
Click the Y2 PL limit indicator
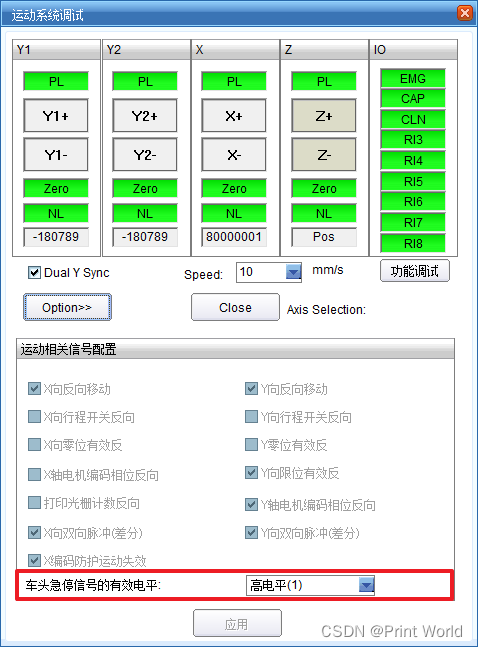coord(145,81)
